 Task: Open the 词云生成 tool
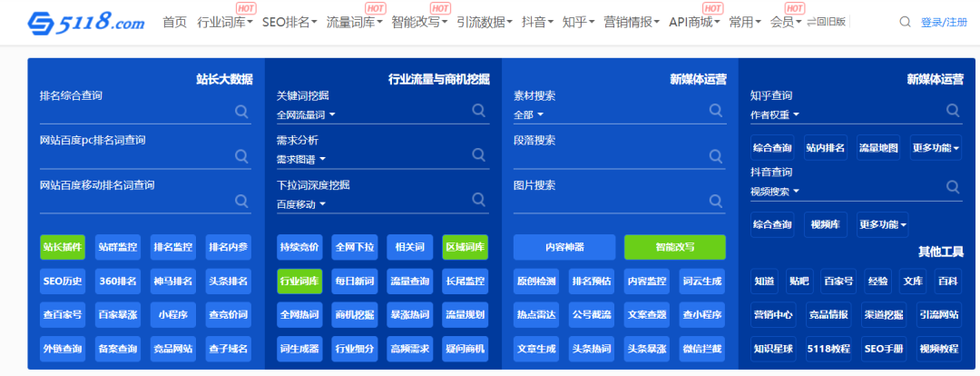[702, 281]
